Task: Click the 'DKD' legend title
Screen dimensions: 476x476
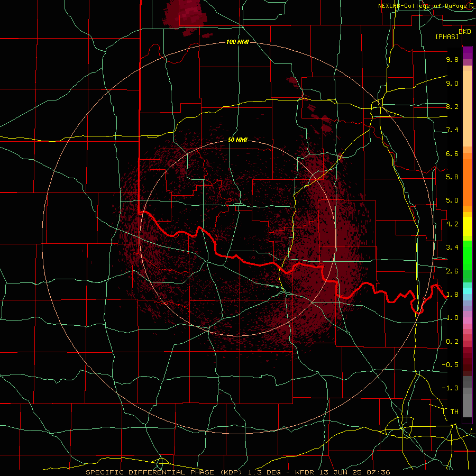Action: click(465, 32)
